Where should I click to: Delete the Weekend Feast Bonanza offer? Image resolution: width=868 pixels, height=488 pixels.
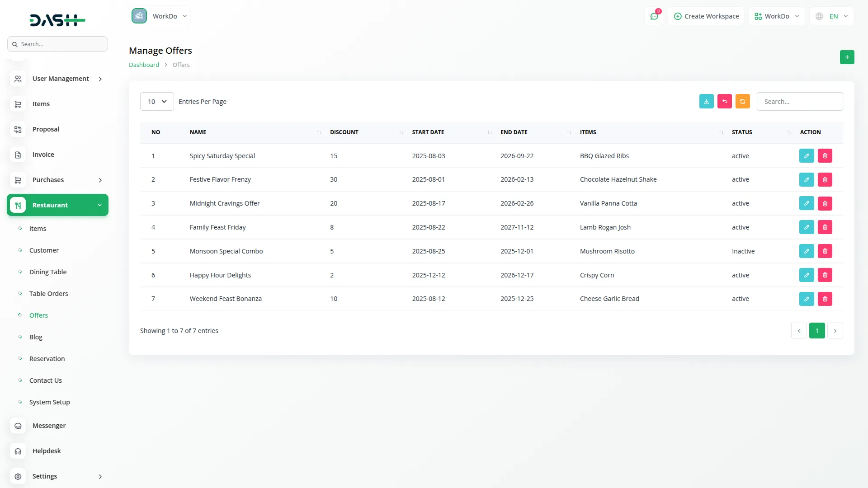click(825, 299)
